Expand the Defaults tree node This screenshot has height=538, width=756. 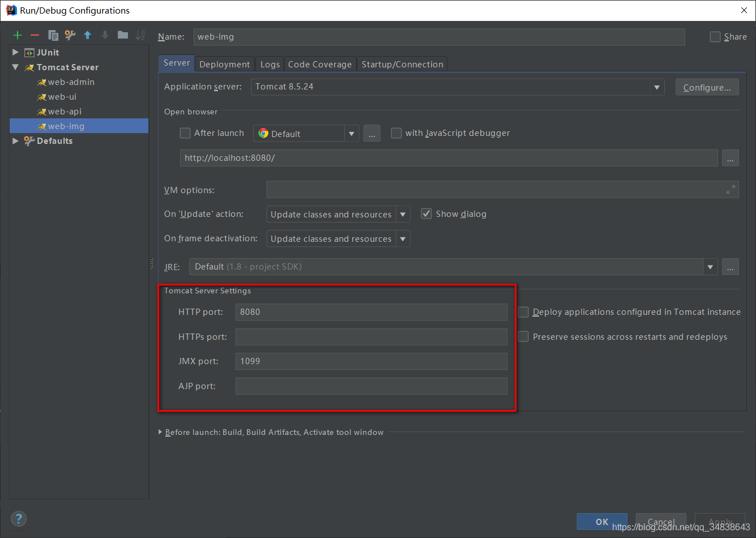[x=15, y=141]
